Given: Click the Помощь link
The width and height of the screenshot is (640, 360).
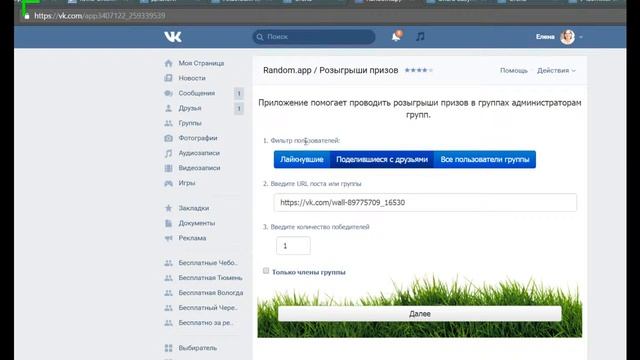Looking at the screenshot, I should (514, 71).
